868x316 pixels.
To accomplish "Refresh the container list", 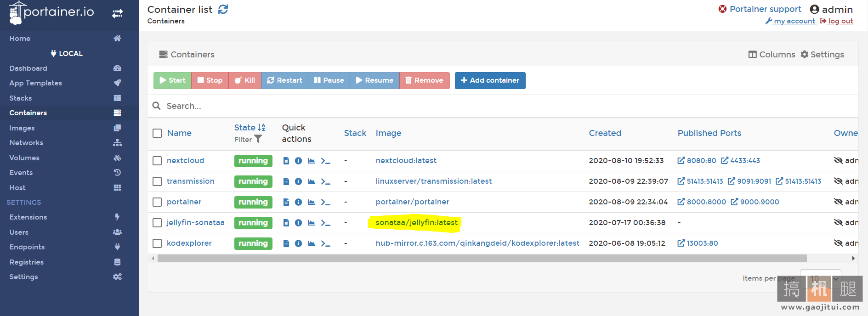I will [x=223, y=9].
